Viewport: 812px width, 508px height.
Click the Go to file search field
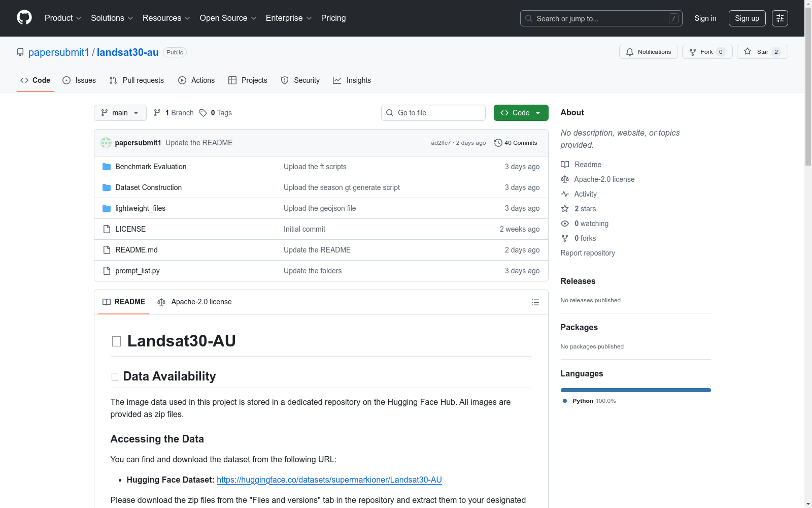tap(433, 113)
